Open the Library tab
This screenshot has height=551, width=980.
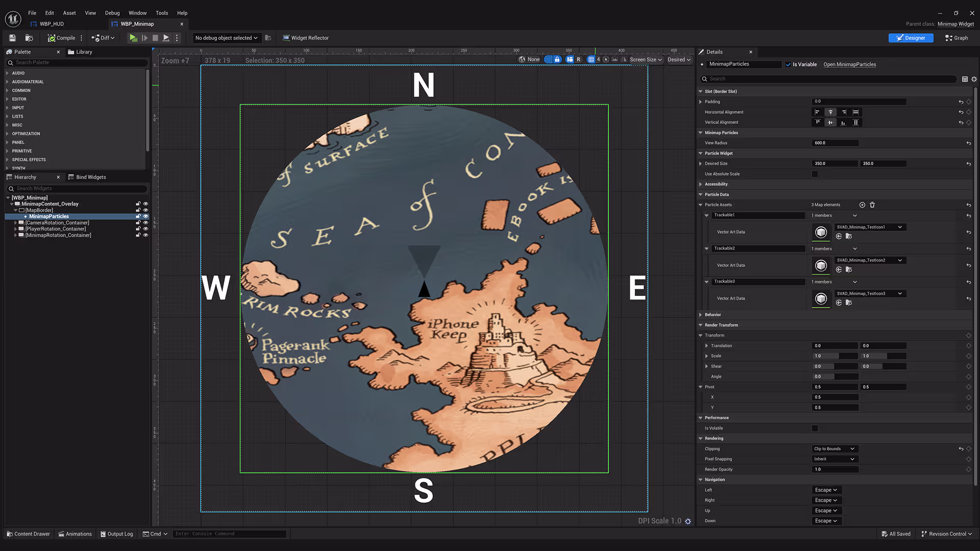pyautogui.click(x=80, y=52)
